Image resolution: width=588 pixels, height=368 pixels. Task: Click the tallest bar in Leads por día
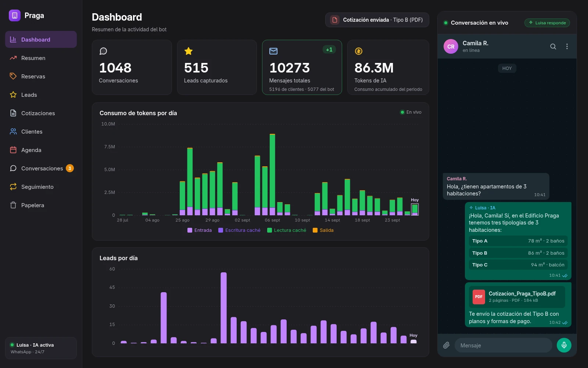click(223, 308)
